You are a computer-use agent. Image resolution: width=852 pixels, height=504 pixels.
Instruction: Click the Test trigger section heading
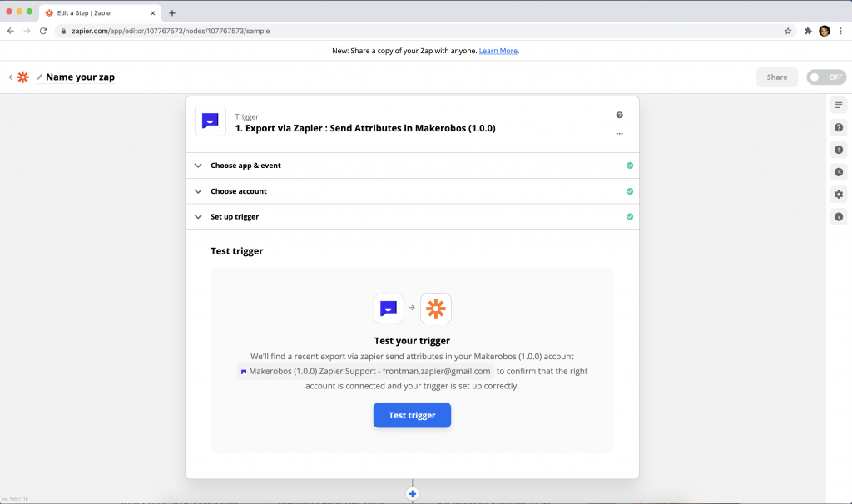click(237, 251)
